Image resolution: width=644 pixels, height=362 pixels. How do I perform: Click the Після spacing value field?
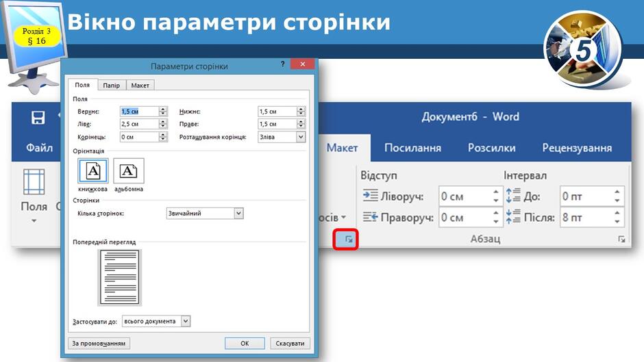pyautogui.click(x=586, y=217)
